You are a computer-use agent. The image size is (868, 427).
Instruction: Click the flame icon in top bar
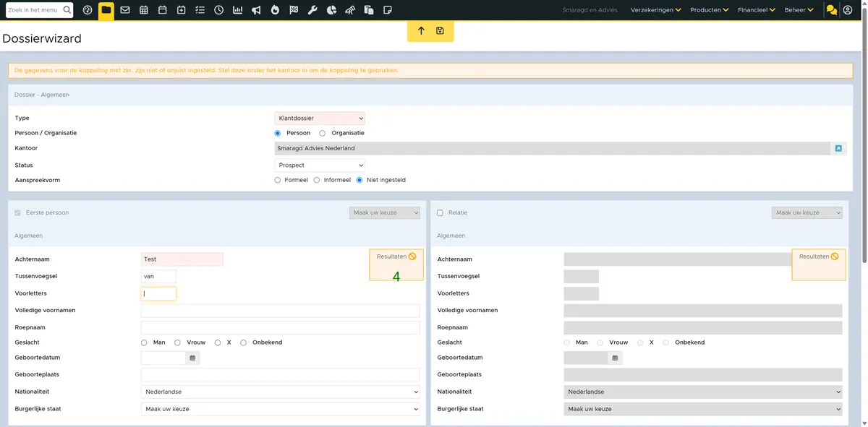pyautogui.click(x=275, y=10)
